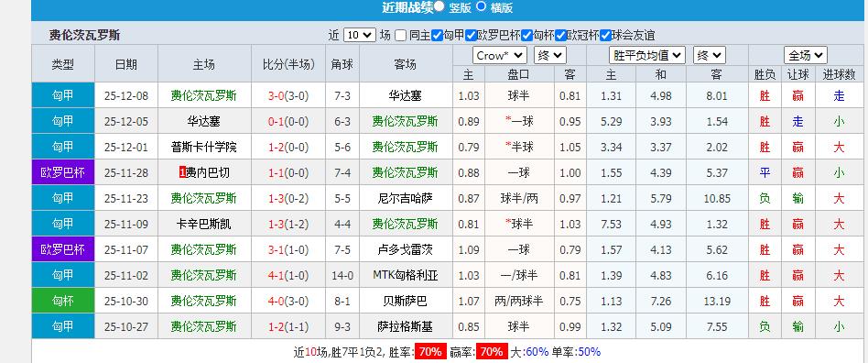Select the 竖版 radio button
Image resolution: width=868 pixels, height=363 pixels.
click(x=439, y=6)
